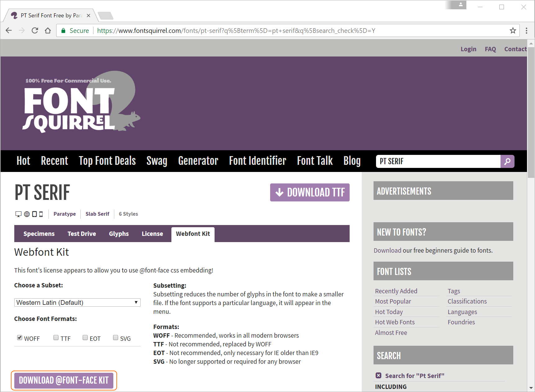535x392 pixels.
Task: Open the License tab
Action: point(152,234)
